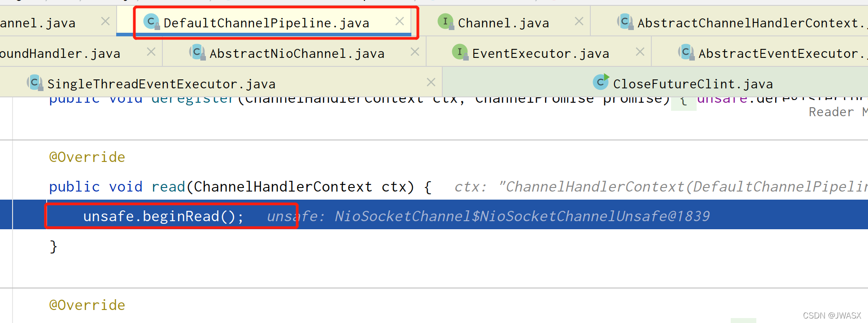Click the NioSocketChannelUnsafe@1839 debug value
Screen dimensions: 868x323
click(x=522, y=216)
